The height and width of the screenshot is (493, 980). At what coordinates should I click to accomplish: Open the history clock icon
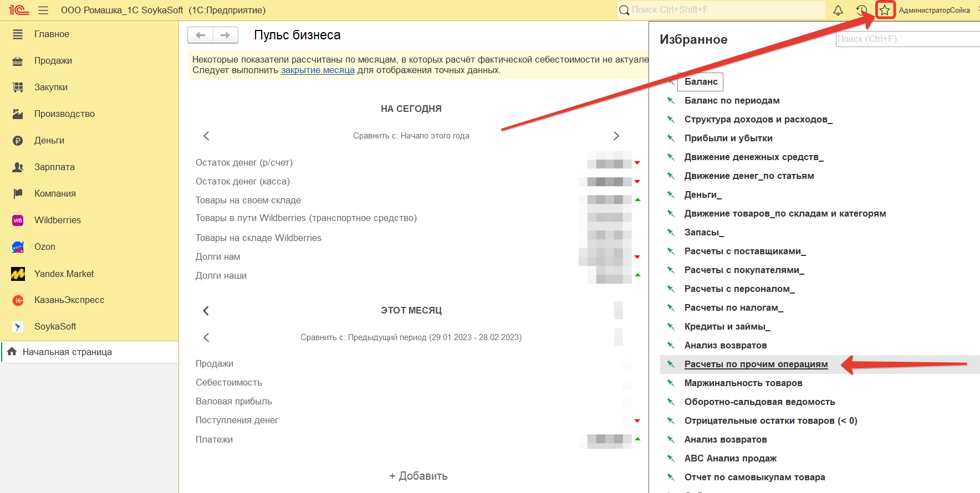point(861,10)
